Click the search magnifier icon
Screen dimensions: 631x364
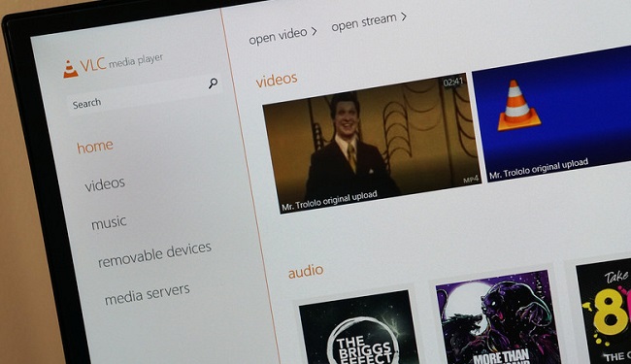(x=213, y=83)
